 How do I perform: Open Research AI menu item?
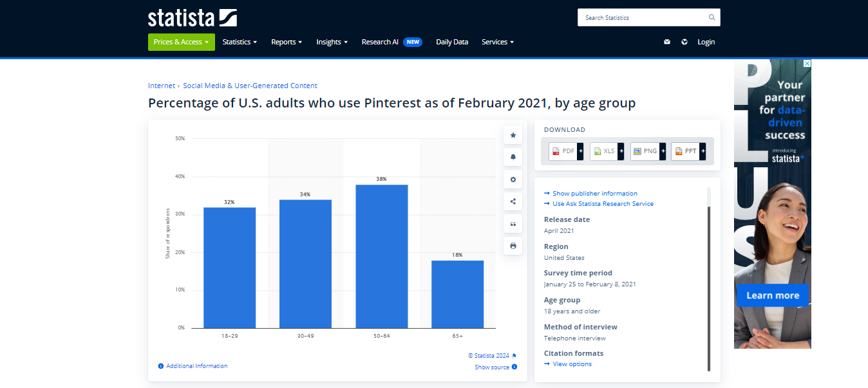pos(380,42)
